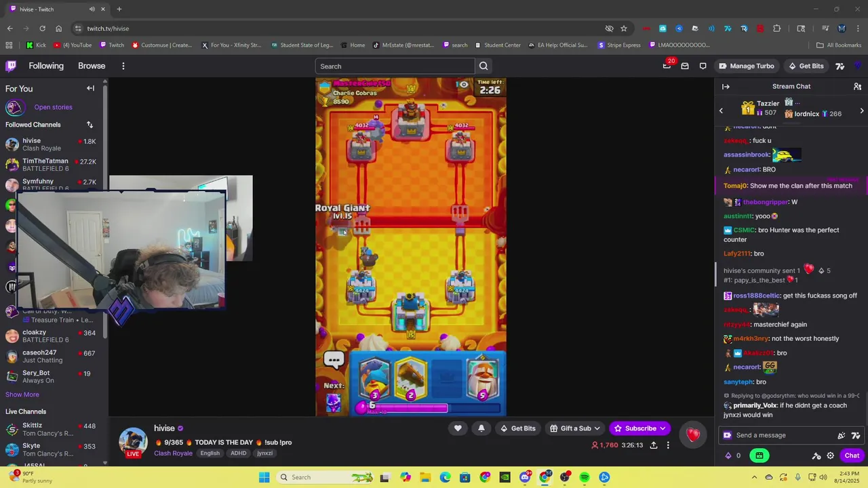This screenshot has width=868, height=488.
Task: Open Sery_Bot channel in sidebar
Action: click(x=51, y=377)
